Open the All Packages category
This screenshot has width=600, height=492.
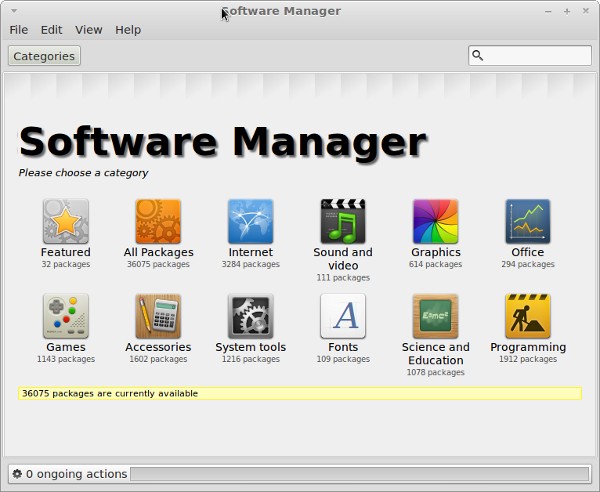(158, 221)
